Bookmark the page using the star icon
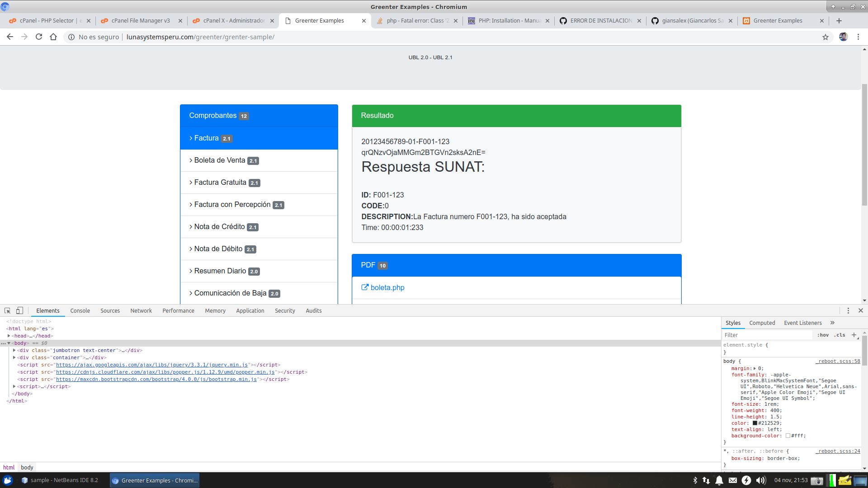 (826, 37)
